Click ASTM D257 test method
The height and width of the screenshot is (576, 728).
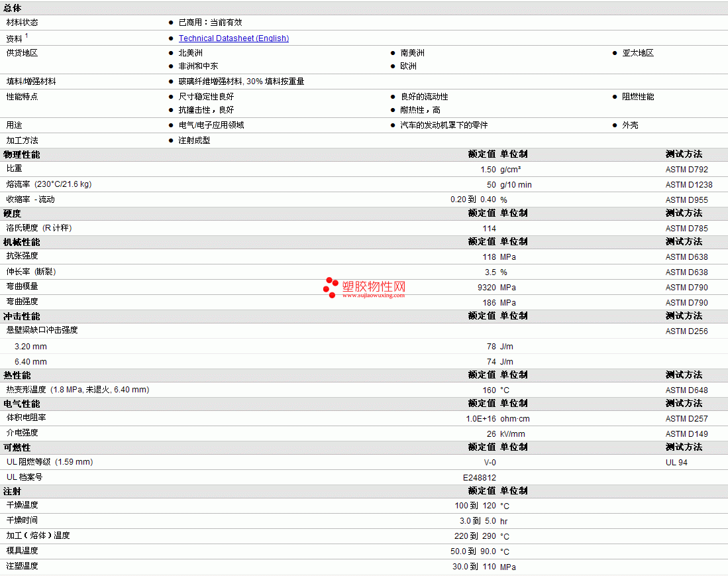[x=687, y=419]
